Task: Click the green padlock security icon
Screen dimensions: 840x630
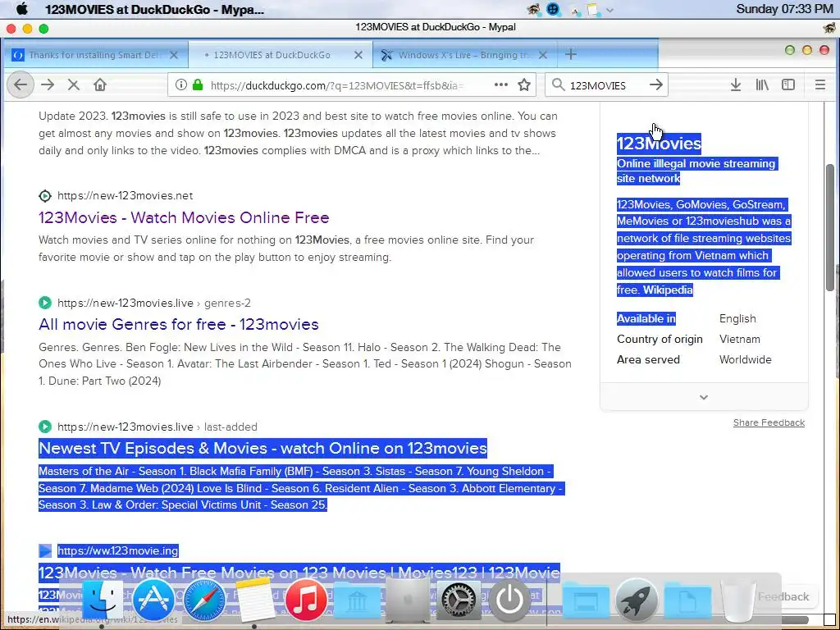Action: click(198, 84)
